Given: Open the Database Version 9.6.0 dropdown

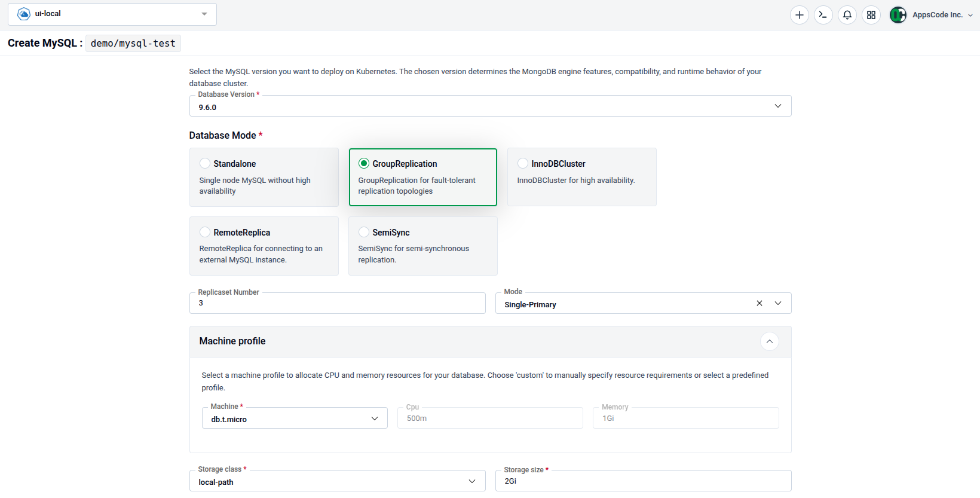Looking at the screenshot, I should [491, 106].
